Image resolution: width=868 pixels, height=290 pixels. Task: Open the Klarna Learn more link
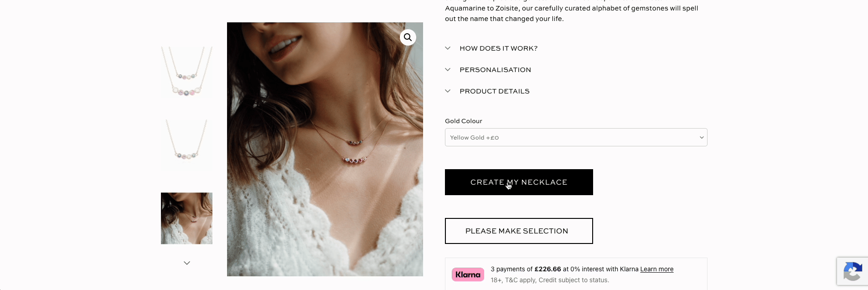point(656,269)
